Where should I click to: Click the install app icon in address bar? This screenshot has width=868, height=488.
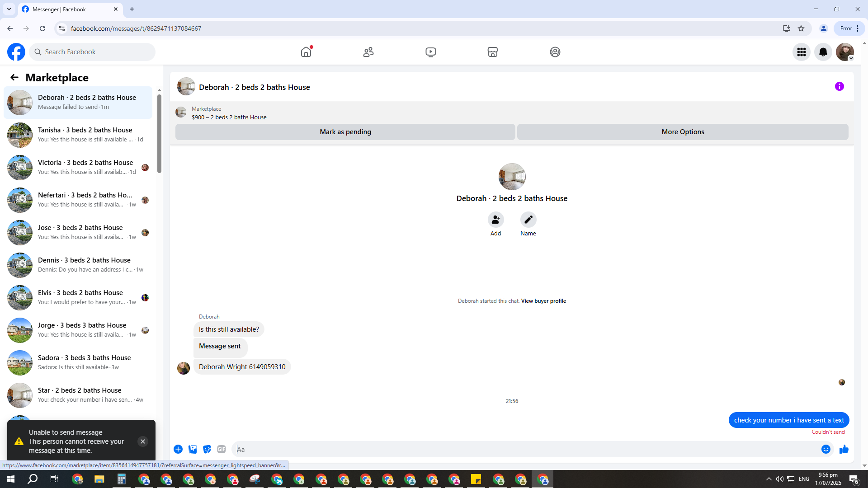tap(787, 28)
